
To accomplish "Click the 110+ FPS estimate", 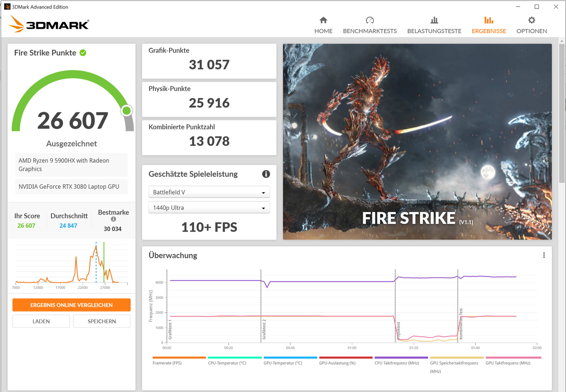I will pyautogui.click(x=209, y=227).
